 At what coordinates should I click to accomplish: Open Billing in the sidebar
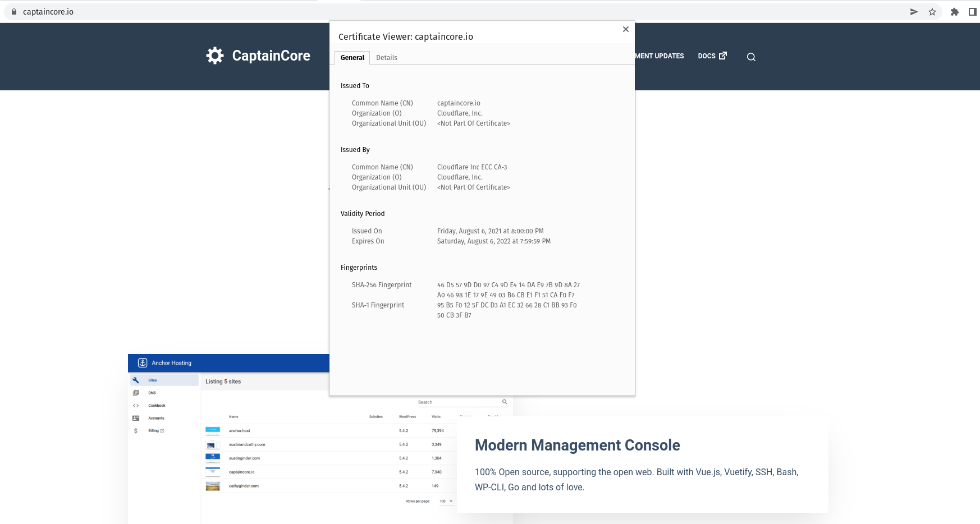(x=153, y=431)
